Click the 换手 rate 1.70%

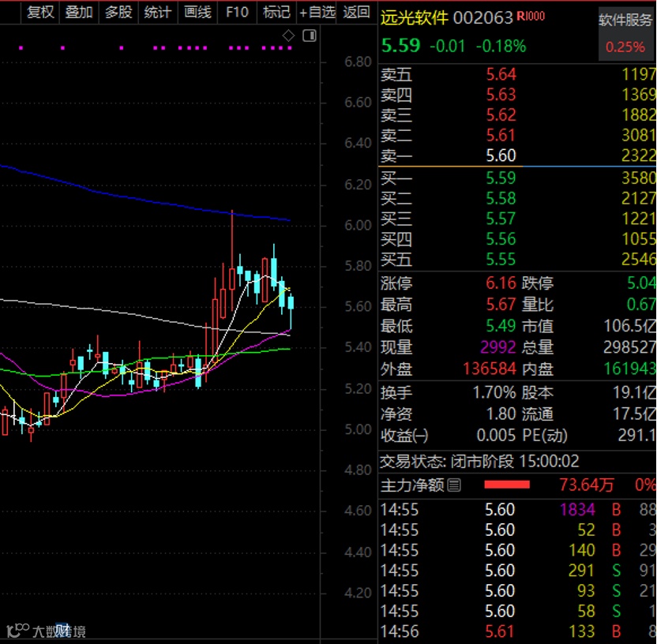pos(494,393)
